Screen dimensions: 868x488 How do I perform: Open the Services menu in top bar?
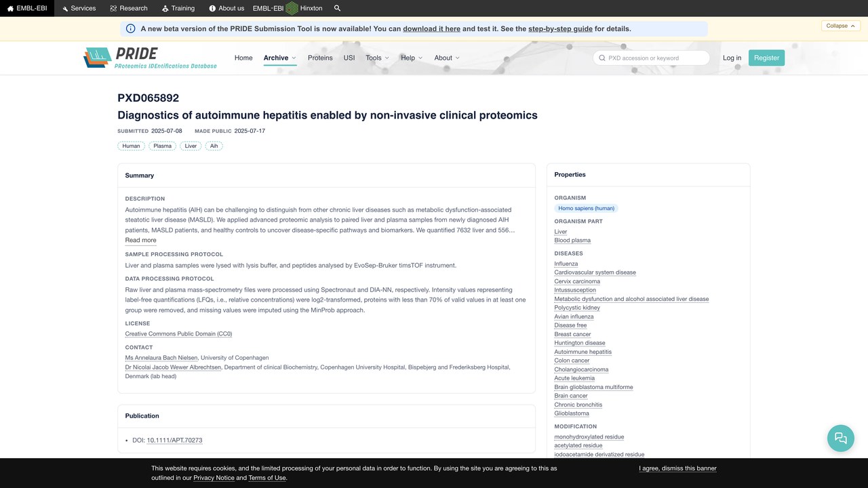(x=79, y=8)
